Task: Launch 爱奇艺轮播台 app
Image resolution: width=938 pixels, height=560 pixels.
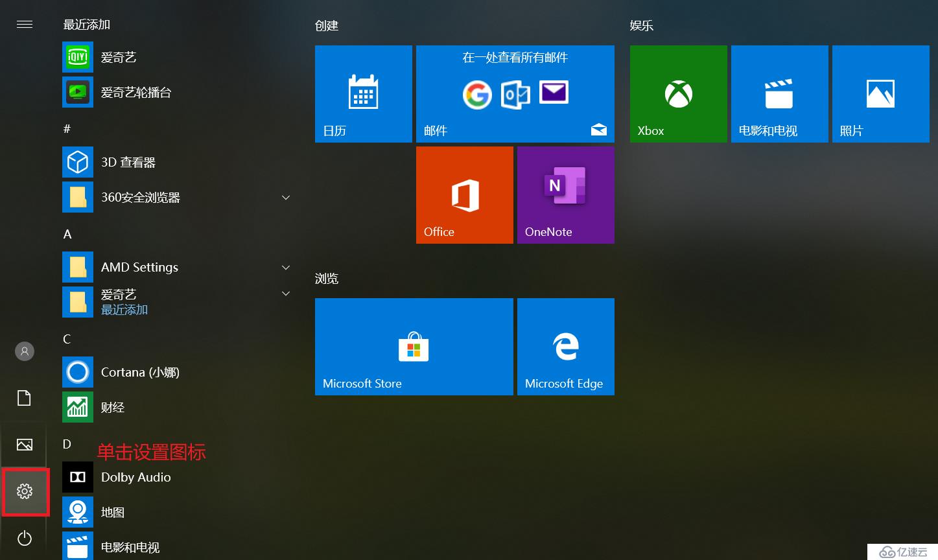Action: tap(178, 92)
